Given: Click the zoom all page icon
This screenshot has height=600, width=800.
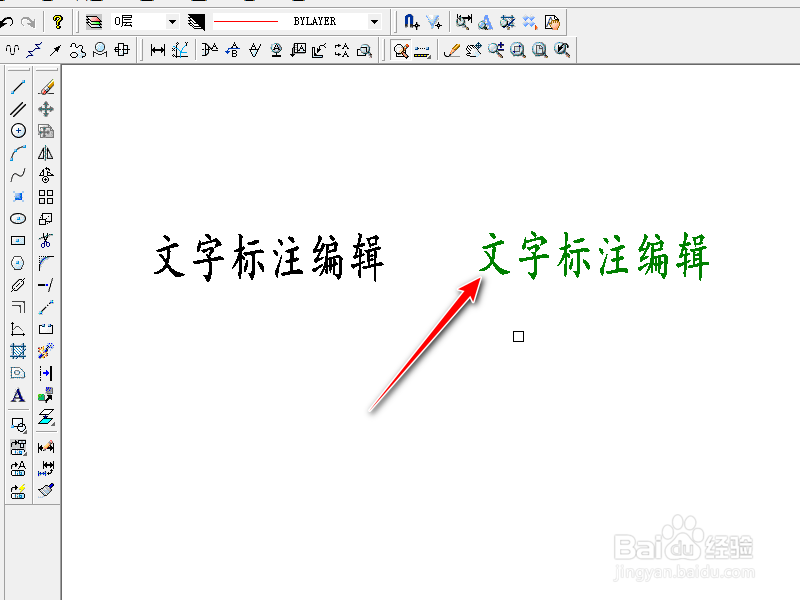Looking at the screenshot, I should coord(540,50).
